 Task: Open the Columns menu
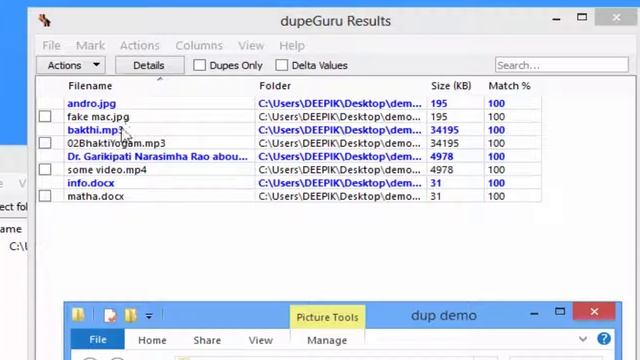199,45
